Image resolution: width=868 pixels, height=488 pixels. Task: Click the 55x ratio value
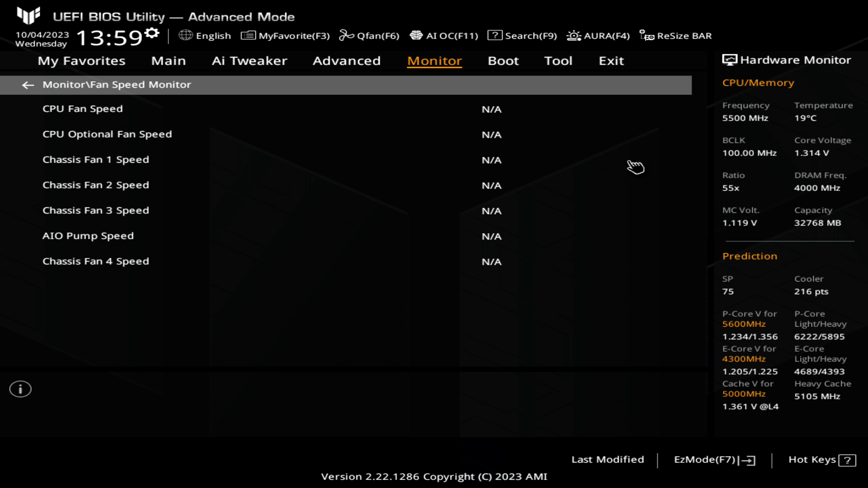pos(731,188)
